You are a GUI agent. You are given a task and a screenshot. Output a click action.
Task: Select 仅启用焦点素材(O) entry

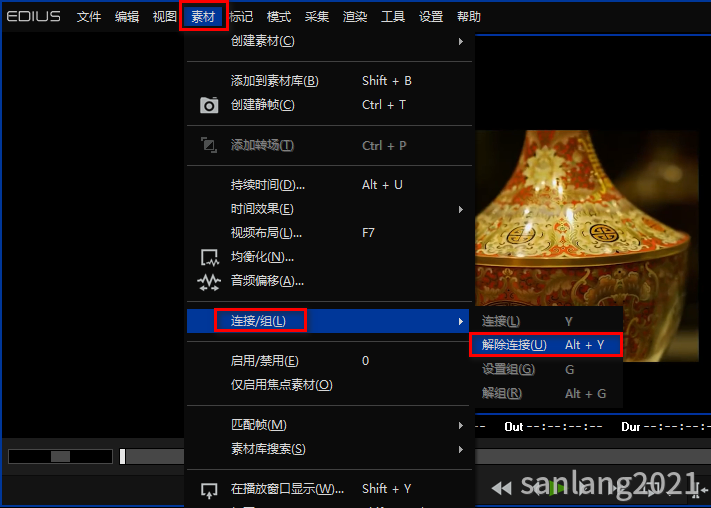pos(330,385)
